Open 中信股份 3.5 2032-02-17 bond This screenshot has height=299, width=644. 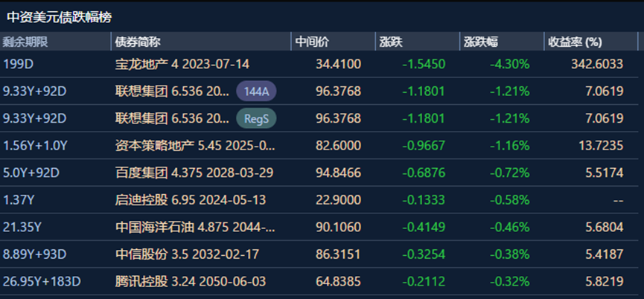point(188,255)
